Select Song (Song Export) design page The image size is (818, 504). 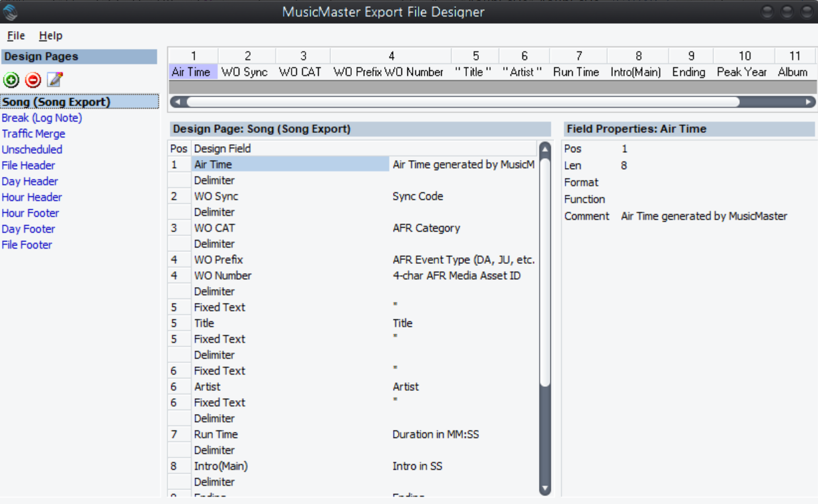(79, 102)
